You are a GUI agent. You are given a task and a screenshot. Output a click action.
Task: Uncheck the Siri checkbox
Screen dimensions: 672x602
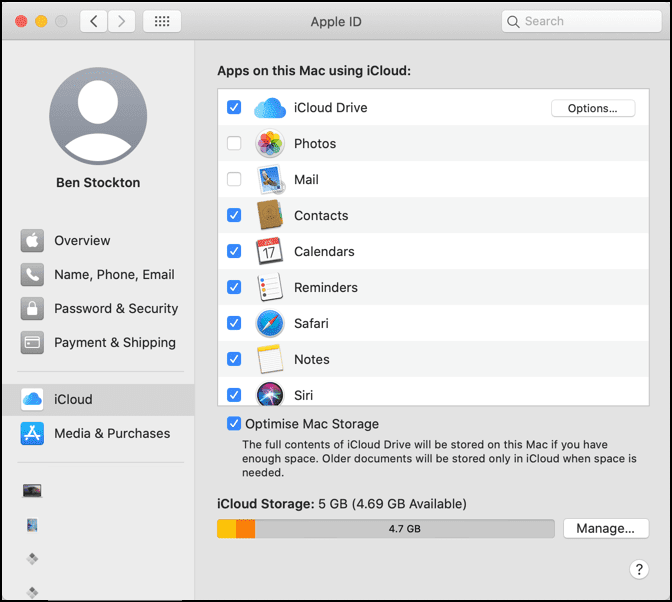(x=234, y=395)
